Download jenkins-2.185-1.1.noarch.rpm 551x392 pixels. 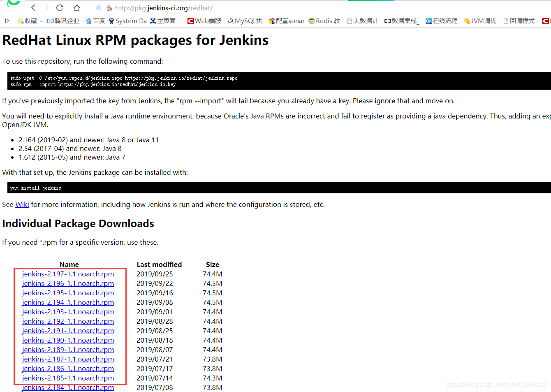68,378
